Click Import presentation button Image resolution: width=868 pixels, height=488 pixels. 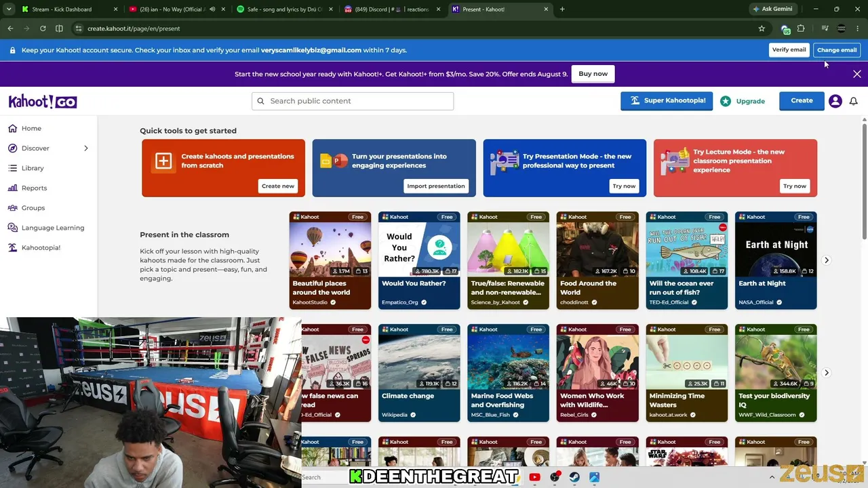tap(436, 186)
